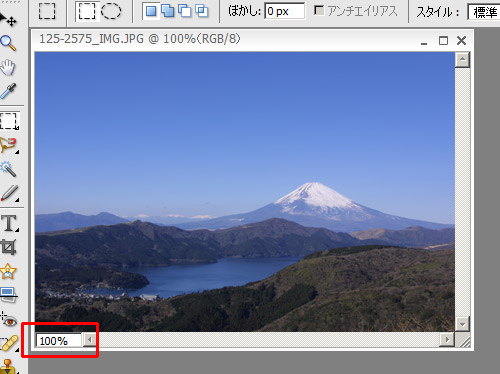Pick the Eyedropper tool

pyautogui.click(x=8, y=91)
